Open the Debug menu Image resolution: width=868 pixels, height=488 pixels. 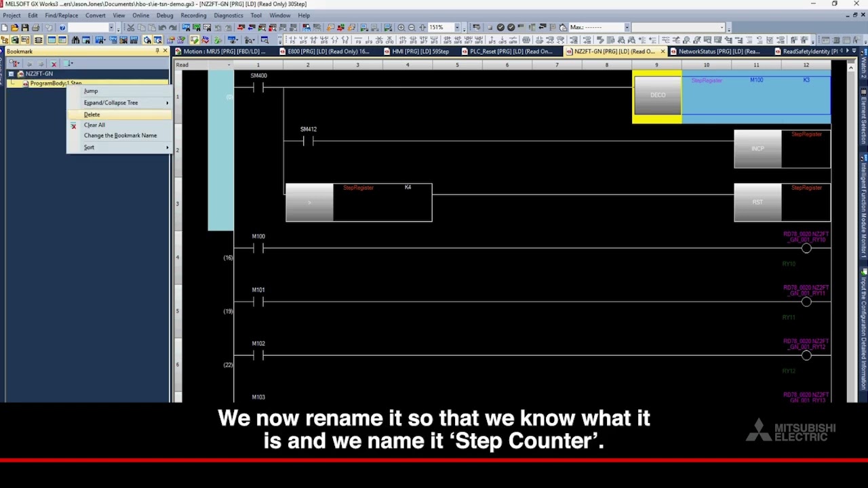click(165, 16)
